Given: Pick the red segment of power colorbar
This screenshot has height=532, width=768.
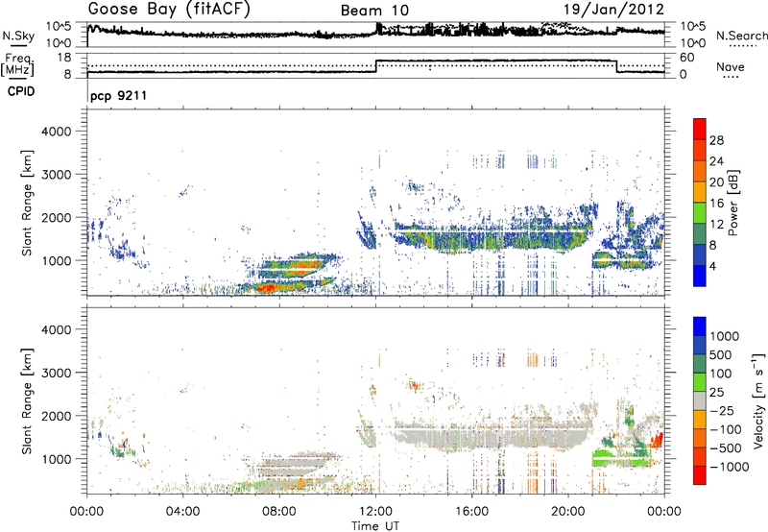Looking at the screenshot, I should (x=700, y=129).
